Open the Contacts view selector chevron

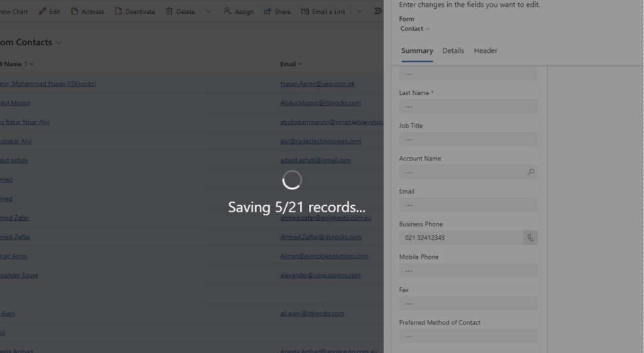click(x=59, y=43)
